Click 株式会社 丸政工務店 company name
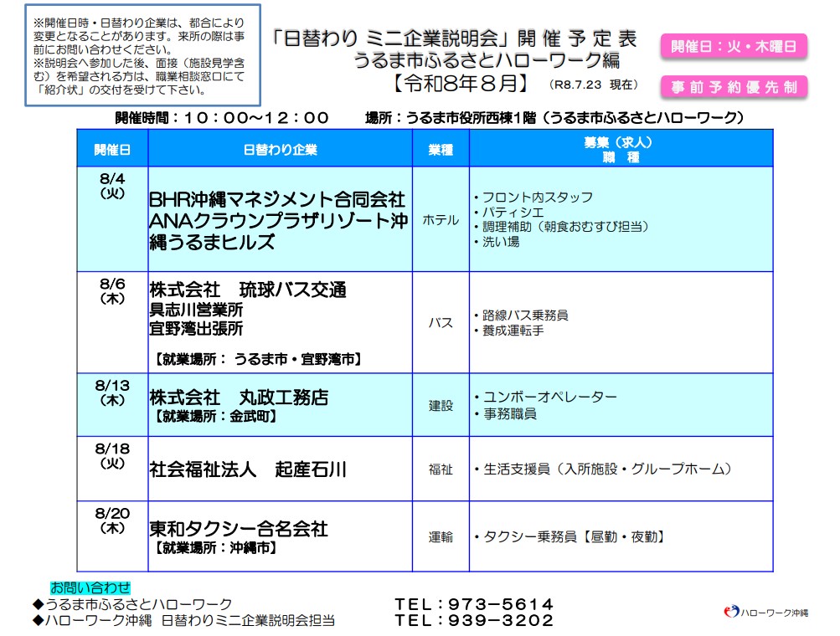This screenshot has height=636, width=840. [x=239, y=397]
